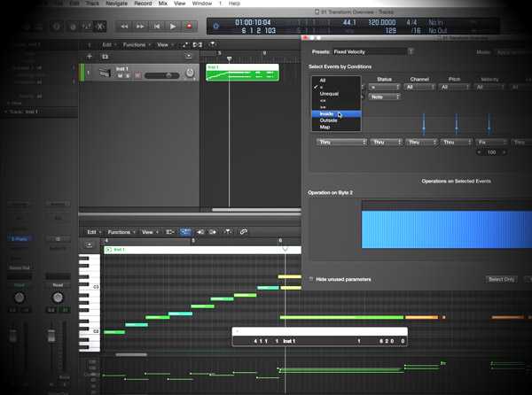Click the C2 key on the piano keyboard

coord(90,331)
